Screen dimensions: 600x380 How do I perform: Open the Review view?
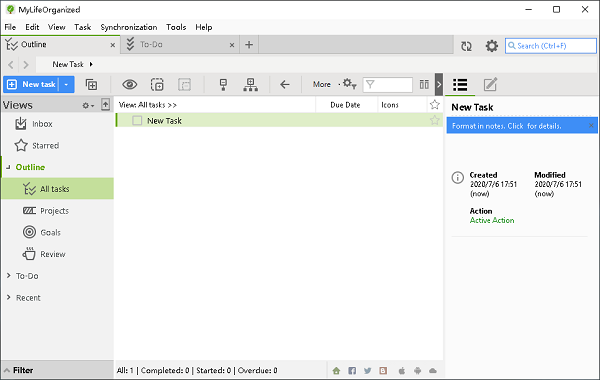pos(57,254)
